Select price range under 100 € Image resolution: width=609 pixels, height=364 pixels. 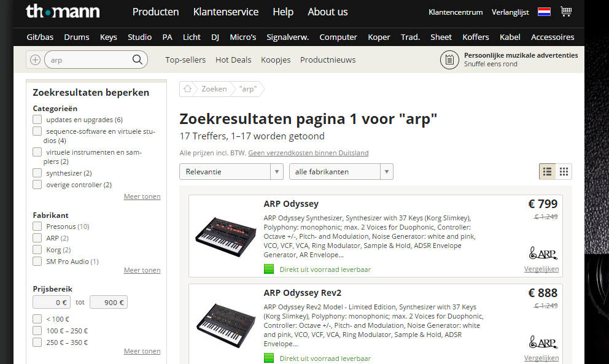tap(37, 319)
